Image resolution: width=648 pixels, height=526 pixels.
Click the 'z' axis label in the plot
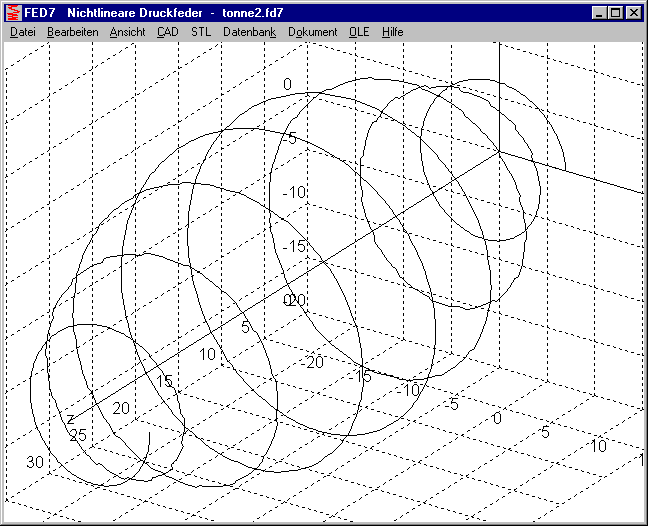click(x=70, y=416)
